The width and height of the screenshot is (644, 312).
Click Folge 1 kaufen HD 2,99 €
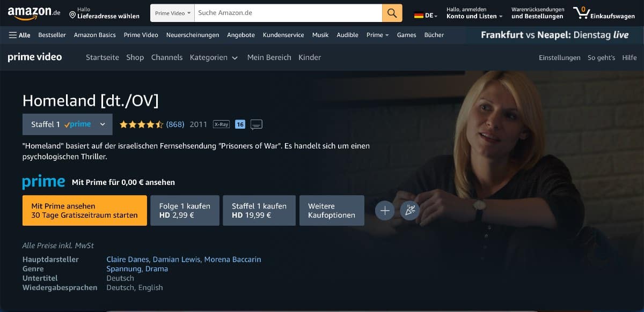click(185, 211)
